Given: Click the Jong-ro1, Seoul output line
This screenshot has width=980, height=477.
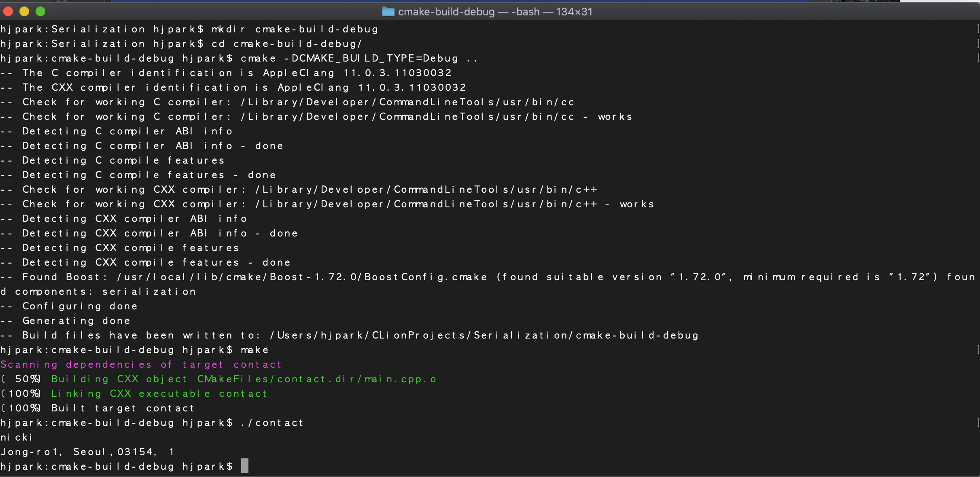Looking at the screenshot, I should click(87, 452).
